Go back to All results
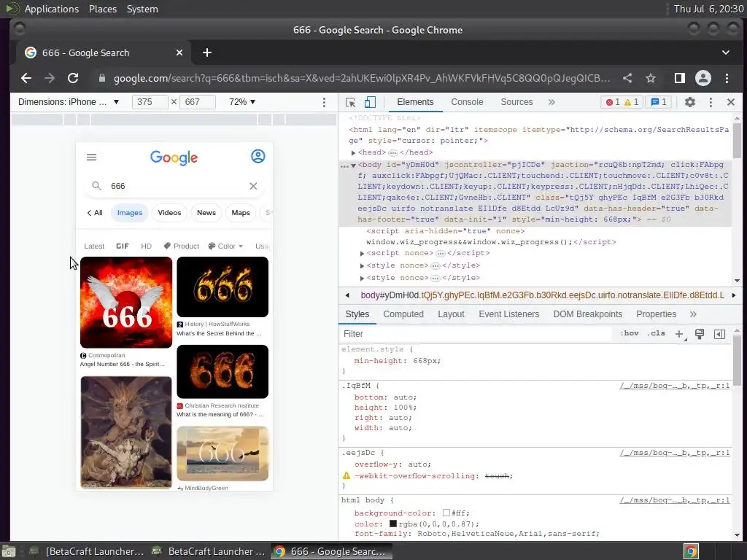Screen dimensions: 747x560 (94, 213)
